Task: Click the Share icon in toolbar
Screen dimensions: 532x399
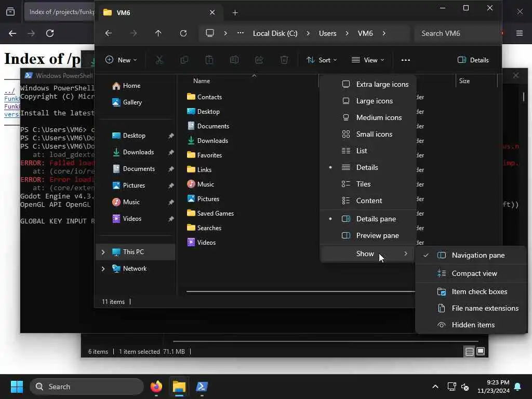Action: (259, 60)
